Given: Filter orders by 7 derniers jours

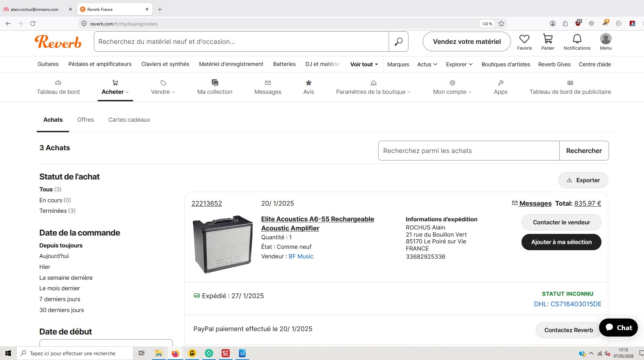Looking at the screenshot, I should (x=60, y=299).
